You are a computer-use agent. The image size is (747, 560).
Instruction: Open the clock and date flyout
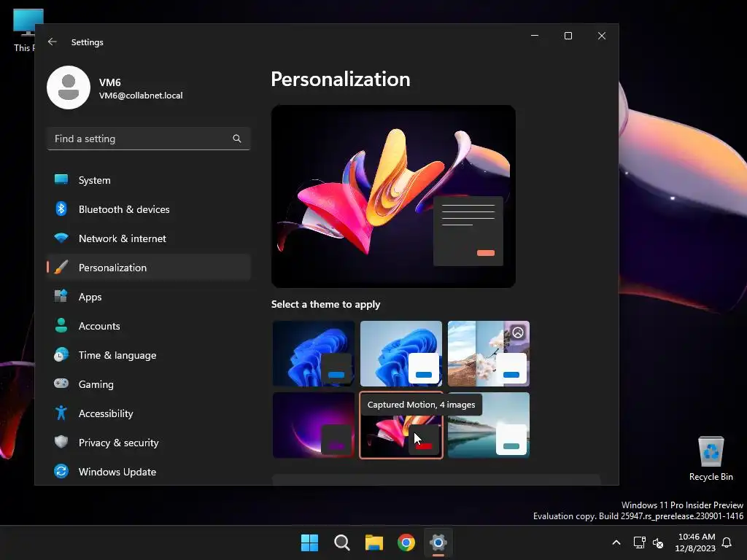click(x=695, y=542)
